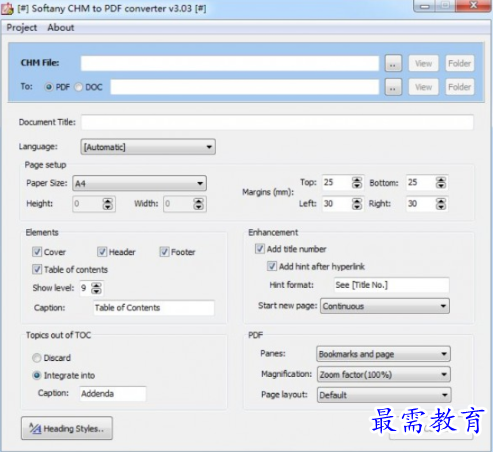Click the Softany app icon in title bar
The width and height of the screenshot is (493, 452).
point(7,8)
